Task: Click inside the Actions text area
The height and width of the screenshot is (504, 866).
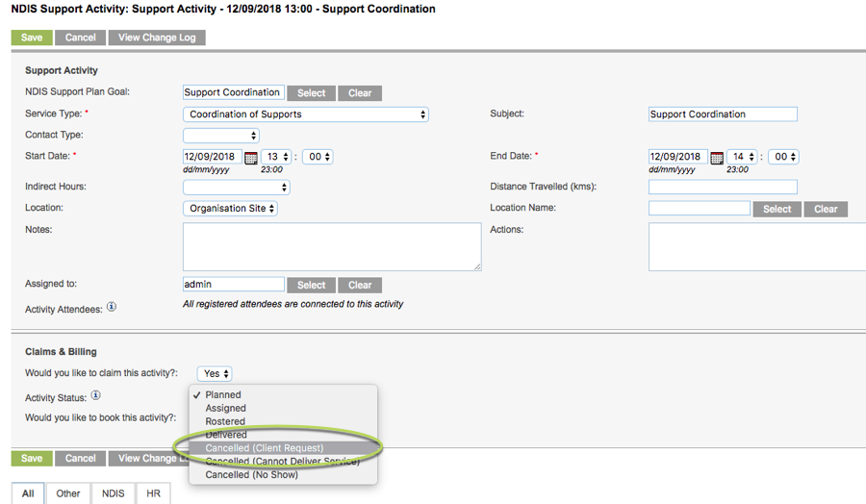Action: point(757,247)
